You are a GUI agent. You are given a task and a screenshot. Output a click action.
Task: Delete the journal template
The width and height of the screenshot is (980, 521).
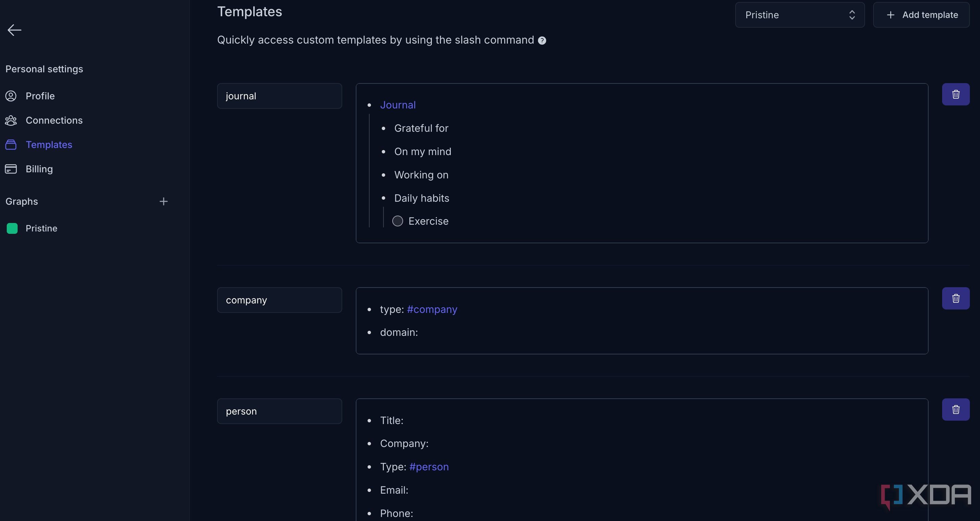[956, 94]
